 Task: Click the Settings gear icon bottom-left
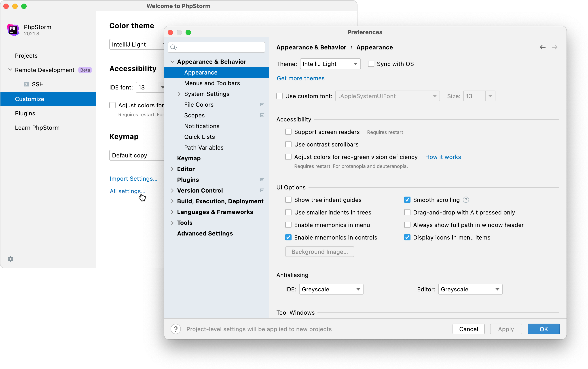coord(10,259)
